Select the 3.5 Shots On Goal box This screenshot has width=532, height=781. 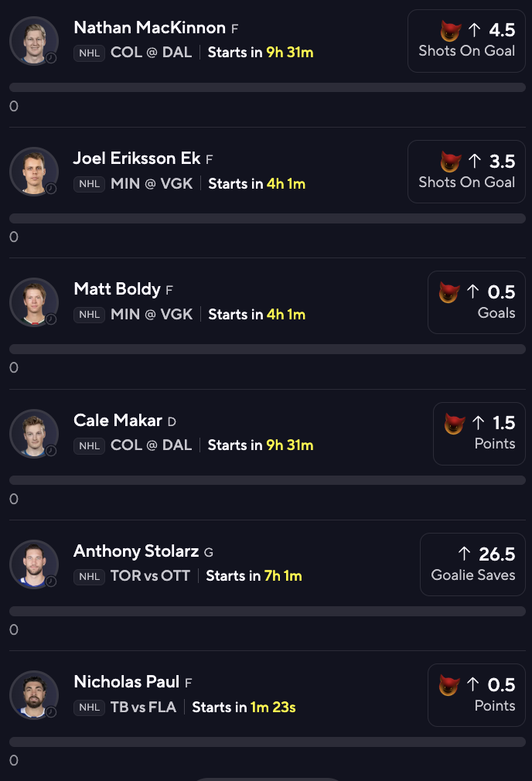click(x=466, y=172)
